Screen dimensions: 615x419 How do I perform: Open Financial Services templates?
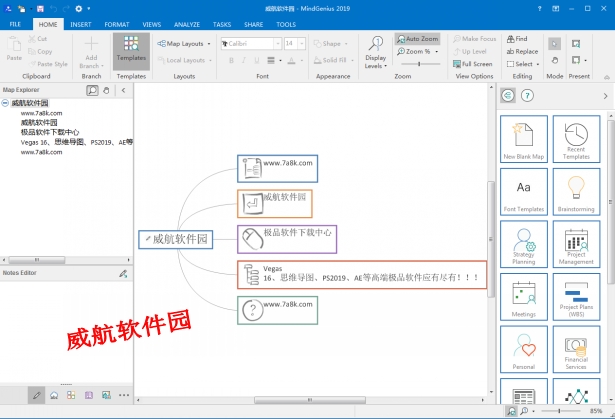point(576,350)
